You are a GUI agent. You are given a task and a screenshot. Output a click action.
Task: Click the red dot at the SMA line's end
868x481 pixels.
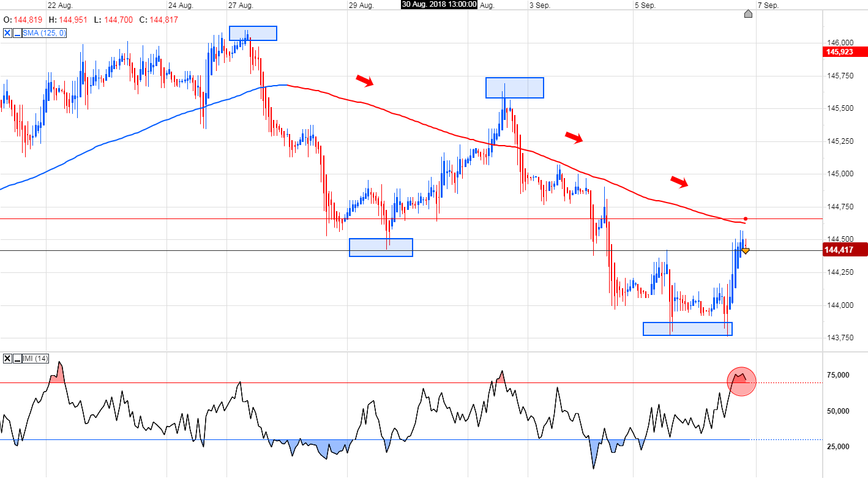pos(745,217)
